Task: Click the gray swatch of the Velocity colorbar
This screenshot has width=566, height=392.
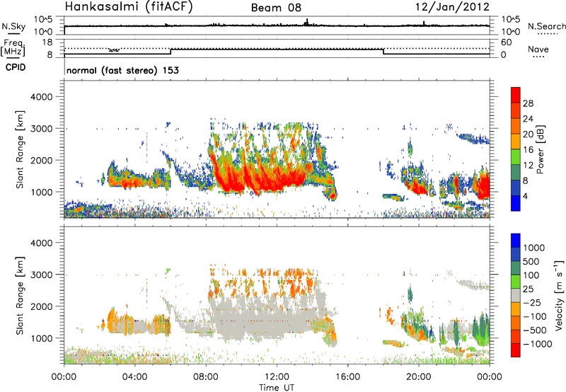Action: click(x=516, y=296)
